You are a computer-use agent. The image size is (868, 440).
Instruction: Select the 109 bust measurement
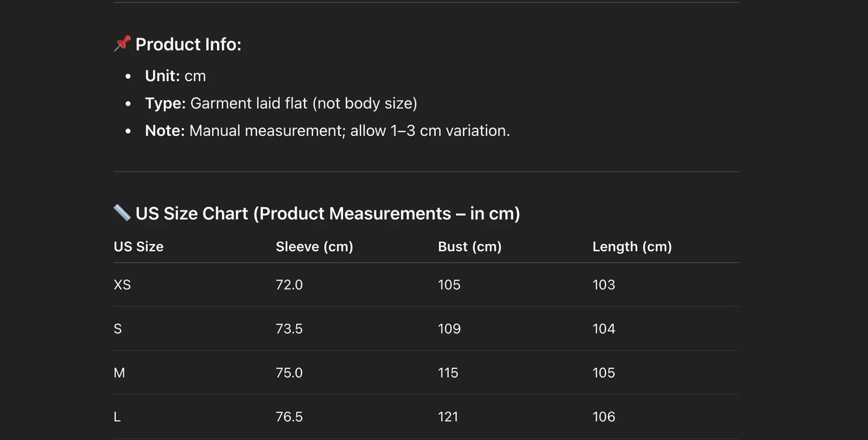[x=449, y=329]
